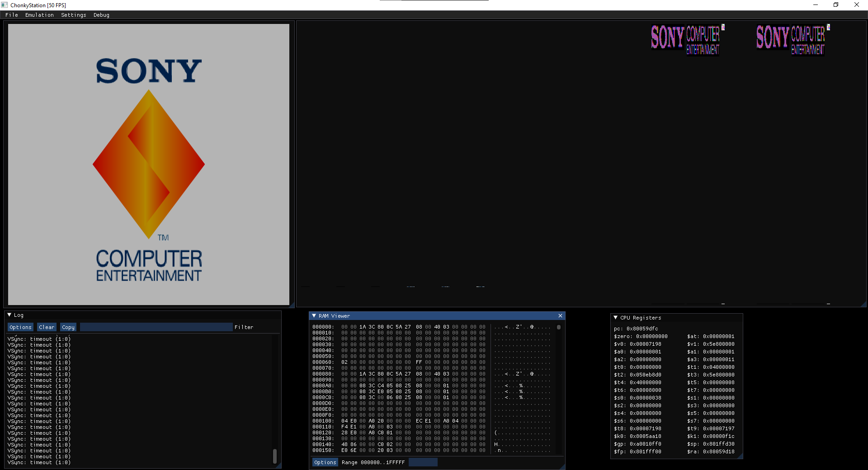Click the Range 000000..1FFFFF label

coord(373,462)
